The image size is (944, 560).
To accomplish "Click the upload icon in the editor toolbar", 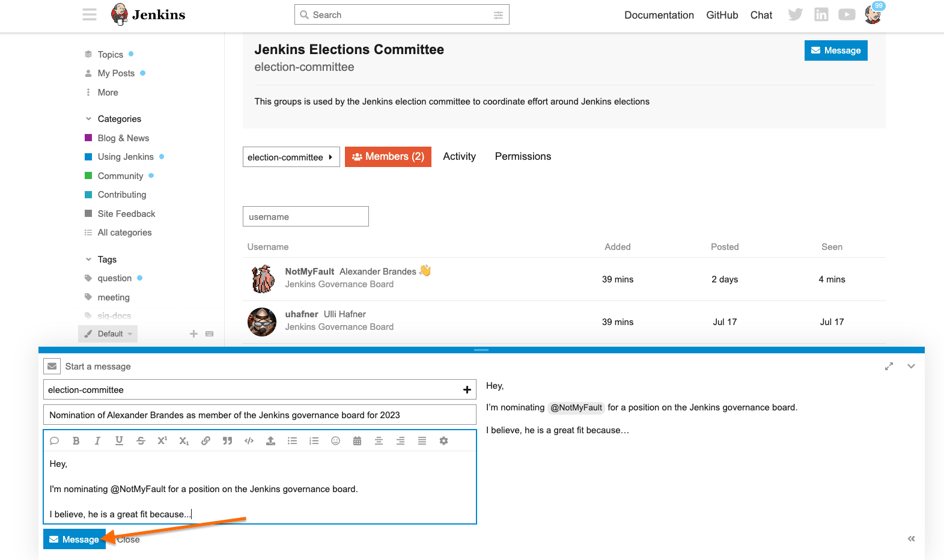I will [270, 441].
